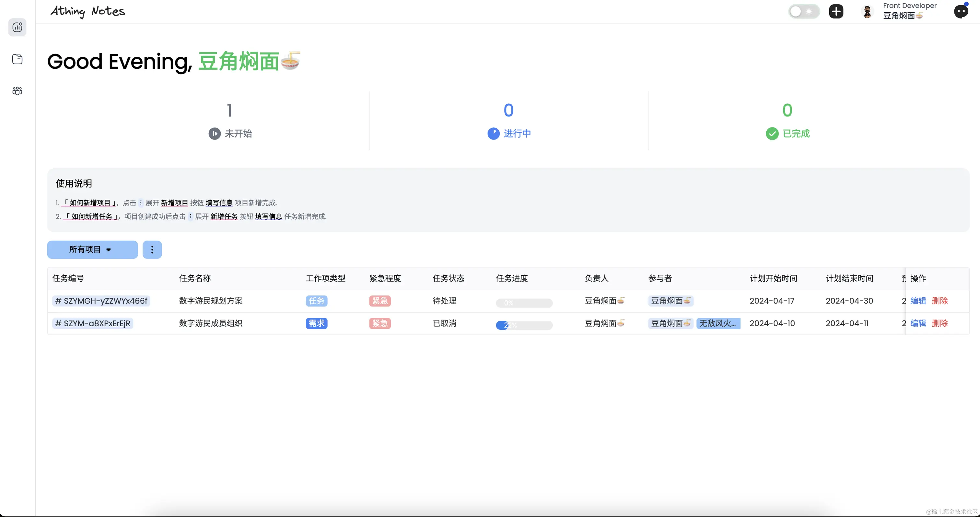The height and width of the screenshot is (517, 980).
Task: Click 新增任务 in usage instructions
Action: pyautogui.click(x=224, y=216)
